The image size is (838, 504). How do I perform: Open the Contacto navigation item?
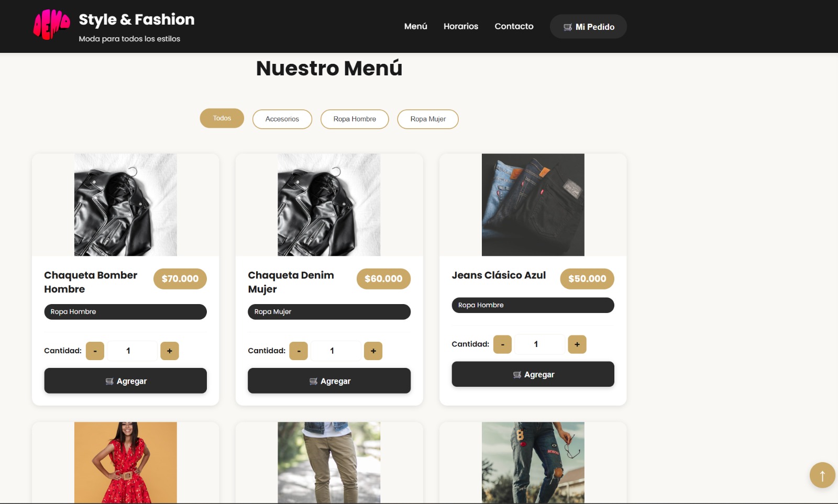[x=514, y=26]
